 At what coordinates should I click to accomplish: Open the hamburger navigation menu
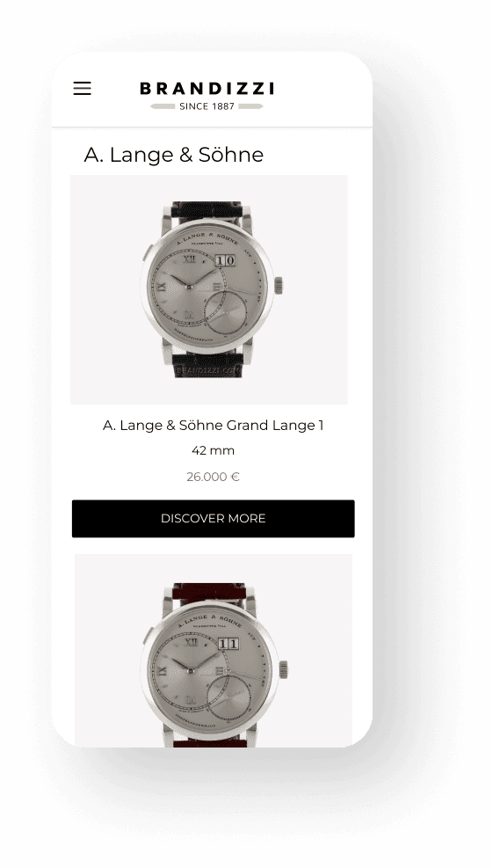click(x=82, y=89)
